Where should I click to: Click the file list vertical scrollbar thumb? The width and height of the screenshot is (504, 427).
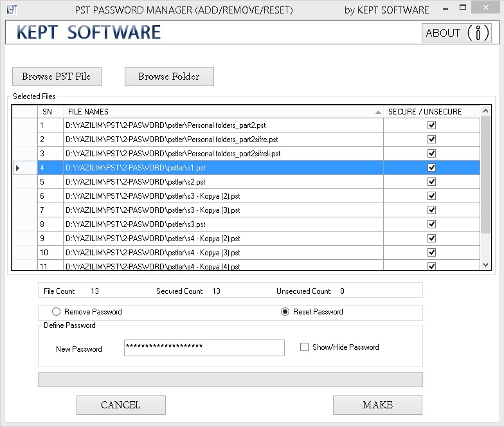[485, 175]
